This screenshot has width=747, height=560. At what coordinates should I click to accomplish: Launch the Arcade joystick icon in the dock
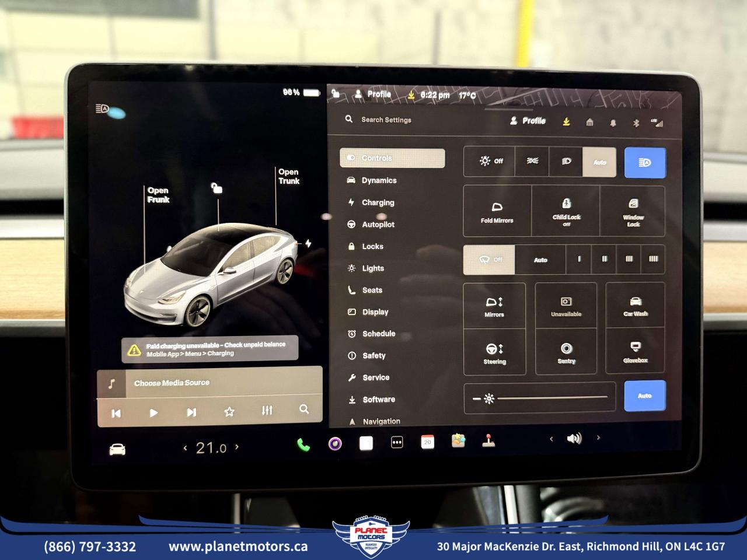489,442
